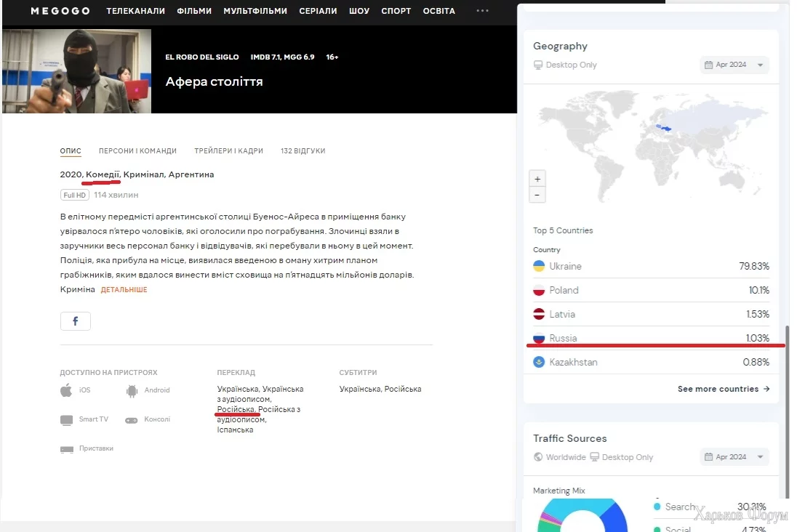
Task: Click the EL ROBO DEL SIGLO title
Action: click(201, 57)
